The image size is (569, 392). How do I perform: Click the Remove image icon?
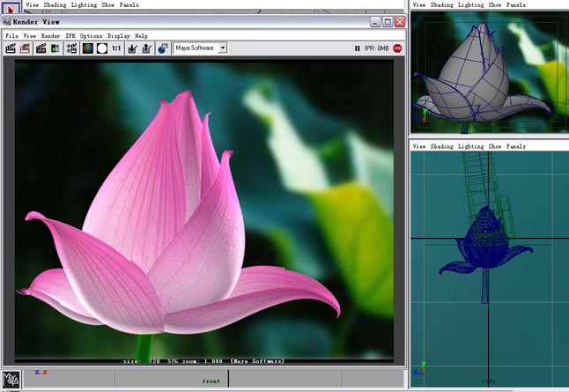click(146, 48)
